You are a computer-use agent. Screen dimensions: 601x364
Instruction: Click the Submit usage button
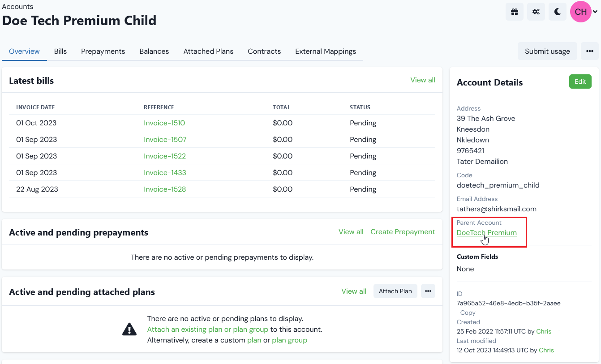(x=547, y=51)
